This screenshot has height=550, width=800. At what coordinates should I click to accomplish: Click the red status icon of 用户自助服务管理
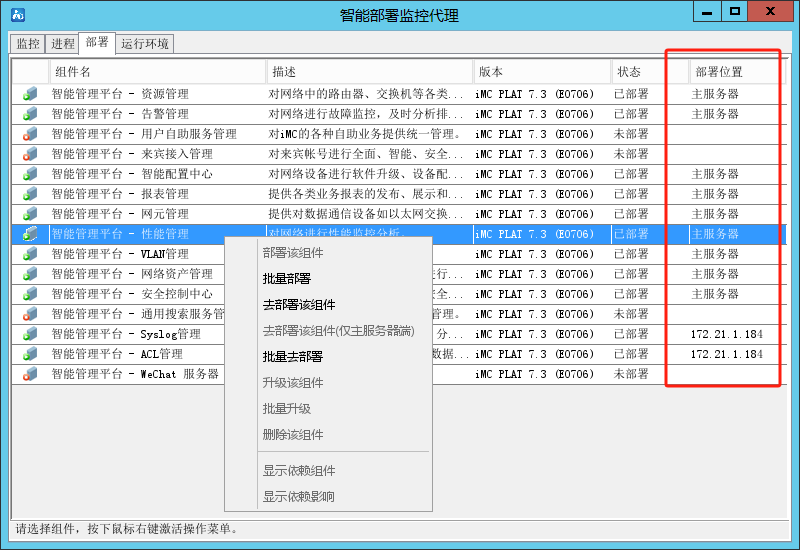(30, 134)
